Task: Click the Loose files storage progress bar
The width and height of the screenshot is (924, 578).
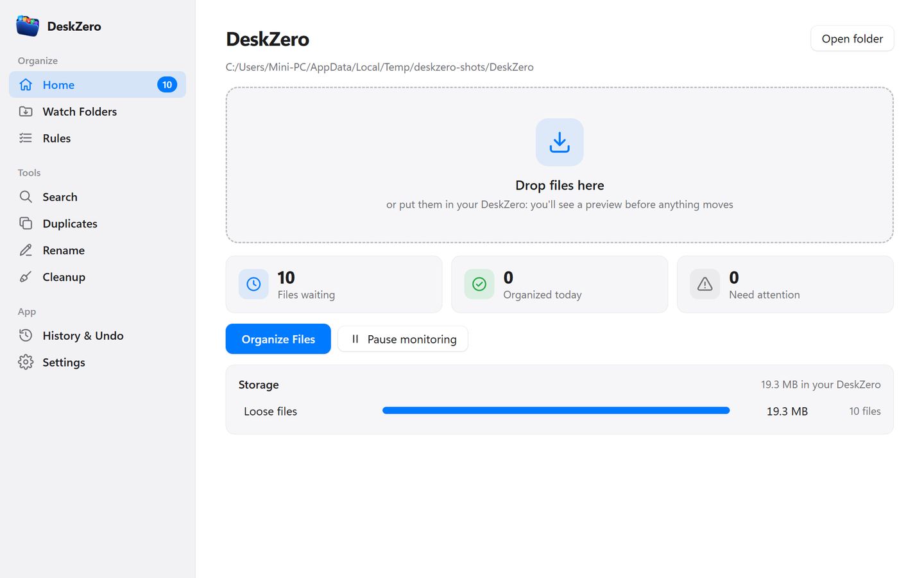Action: click(556, 410)
